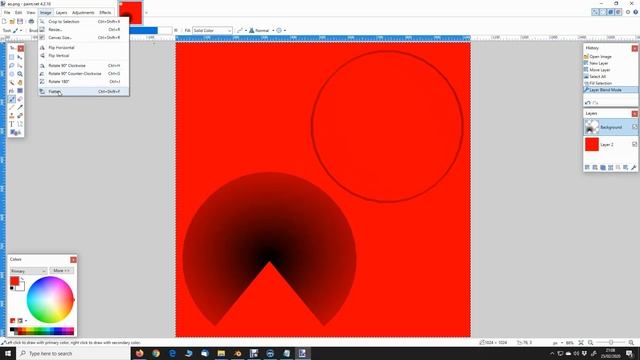The height and width of the screenshot is (360, 640).
Task: Select Rotate 180° menu entry
Action: tap(84, 82)
